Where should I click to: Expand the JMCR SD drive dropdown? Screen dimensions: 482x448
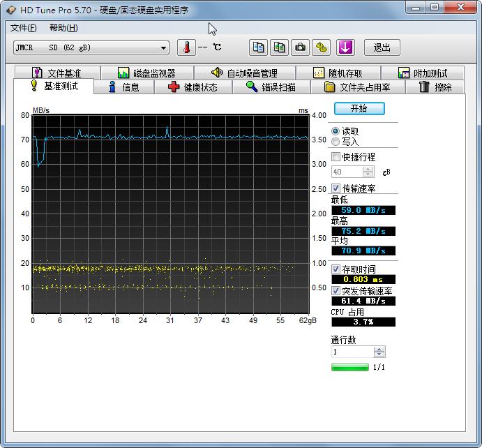pos(164,47)
